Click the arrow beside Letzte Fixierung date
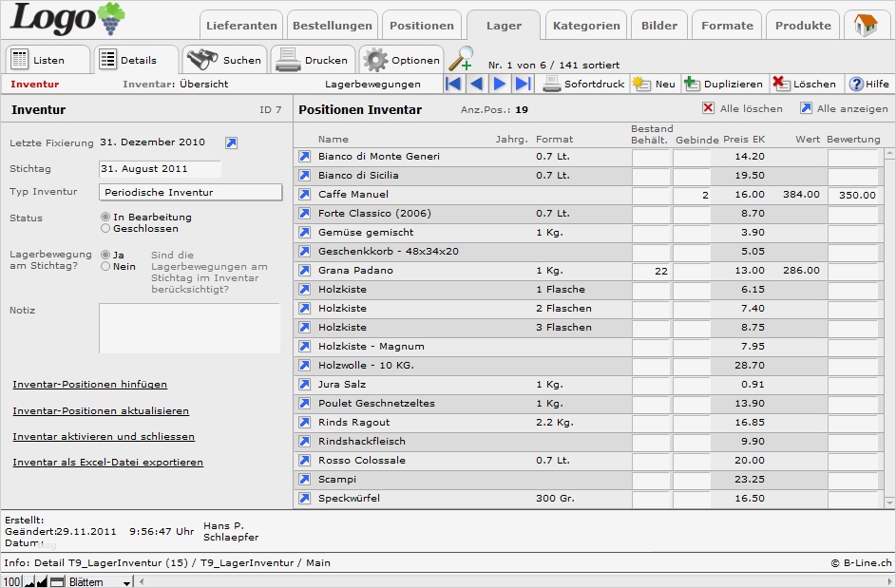 [231, 143]
